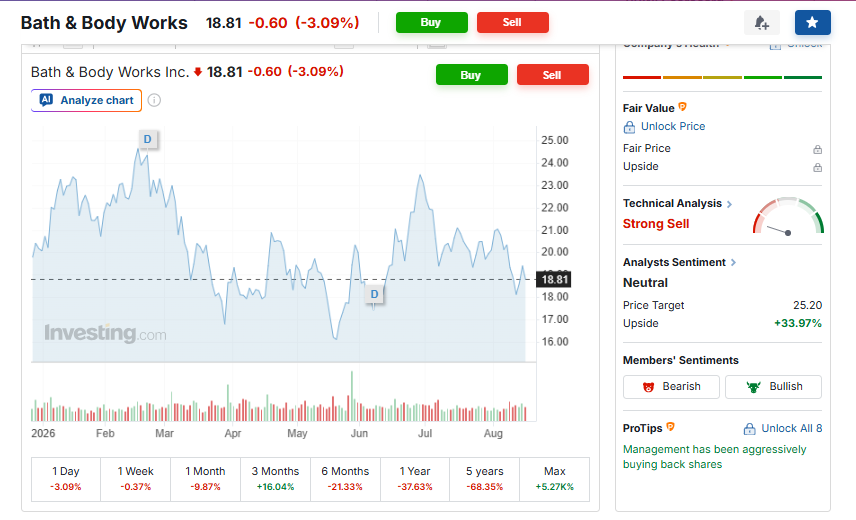Vote Bearish in Members' Sentiments
The image size is (856, 520).
click(671, 387)
